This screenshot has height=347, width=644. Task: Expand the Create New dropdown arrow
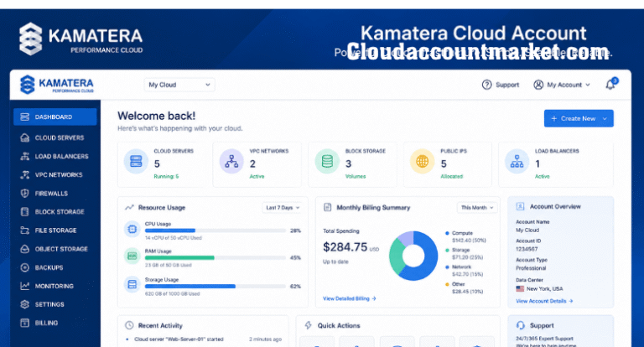click(605, 119)
